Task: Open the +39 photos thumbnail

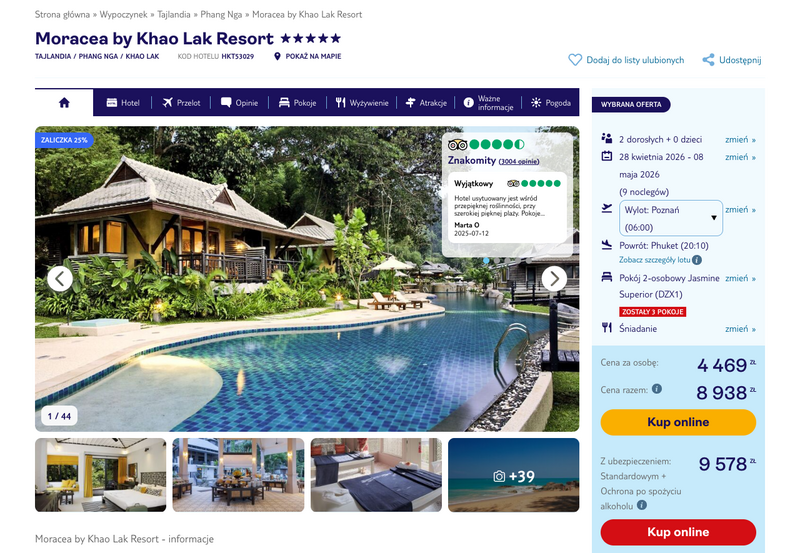Action: point(514,475)
